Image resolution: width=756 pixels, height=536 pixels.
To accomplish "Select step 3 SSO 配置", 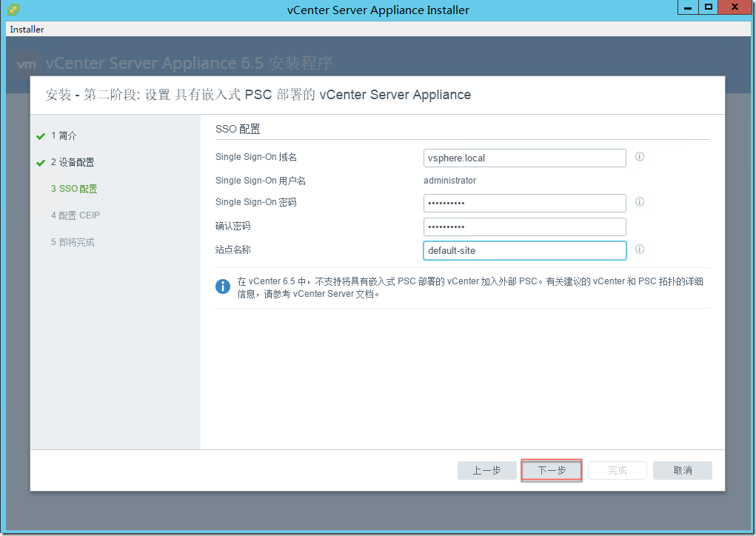I will (x=74, y=189).
